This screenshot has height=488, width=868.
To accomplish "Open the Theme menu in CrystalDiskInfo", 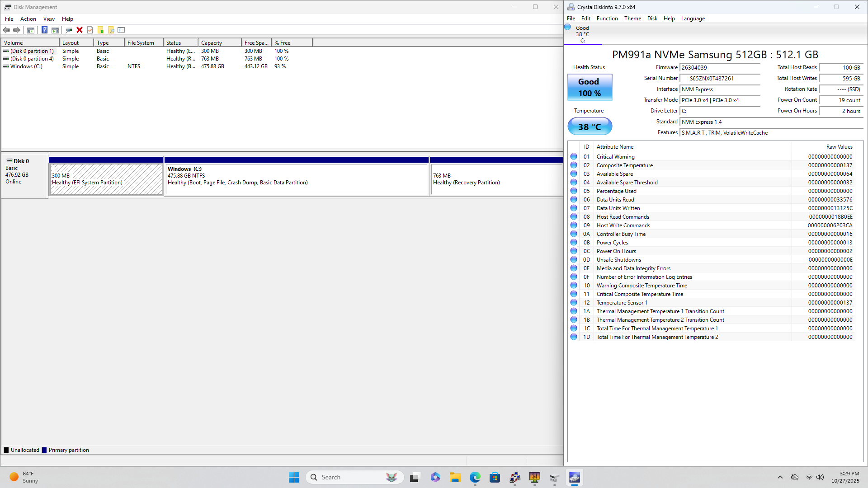I will pyautogui.click(x=632, y=19).
